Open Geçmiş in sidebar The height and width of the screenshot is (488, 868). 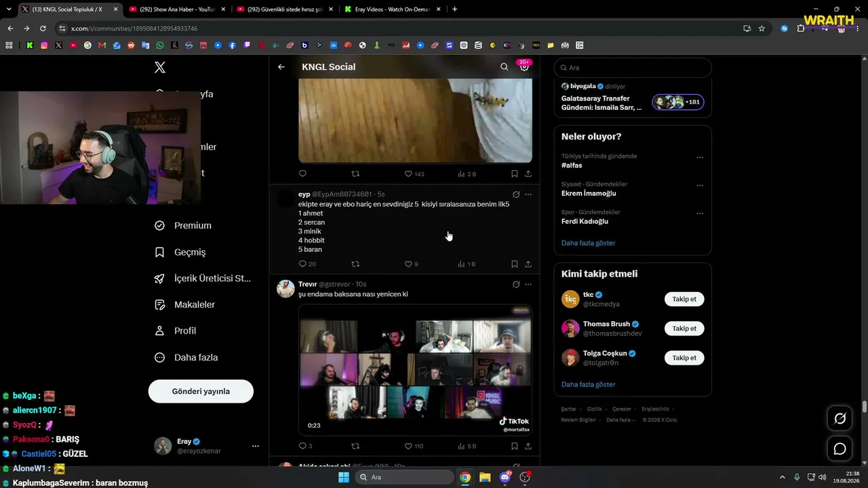pos(180,252)
